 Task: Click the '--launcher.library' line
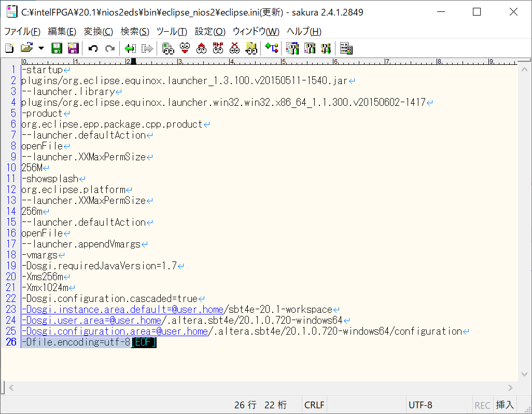coord(68,91)
